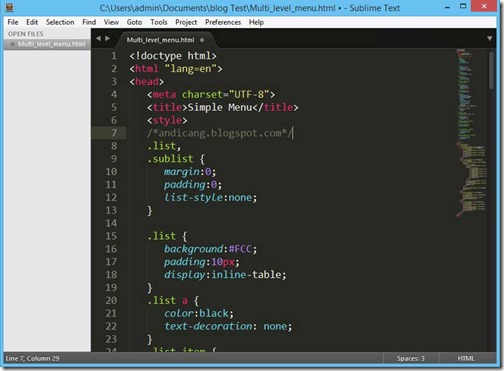This screenshot has width=504, height=371.
Task: Click the text-decoration: none; property
Action: click(x=228, y=326)
